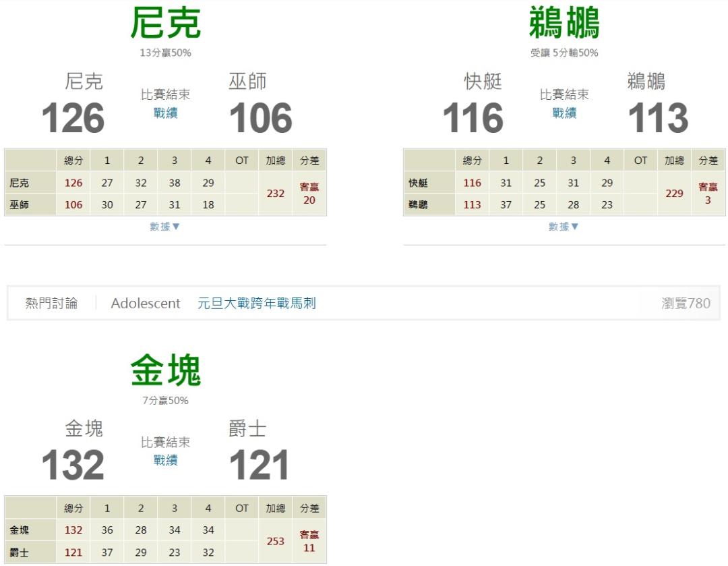
Task: Click the large score 126 for 尼克
Action: [x=73, y=117]
